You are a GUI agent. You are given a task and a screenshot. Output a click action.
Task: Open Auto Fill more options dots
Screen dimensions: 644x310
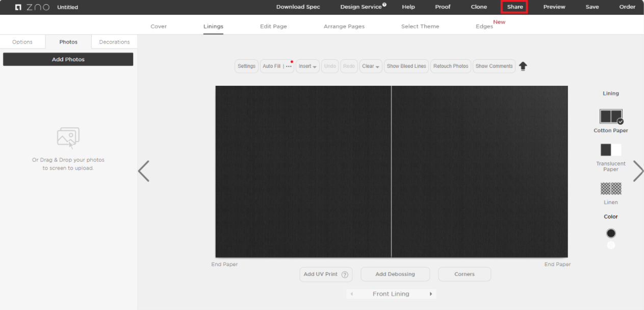pyautogui.click(x=289, y=66)
